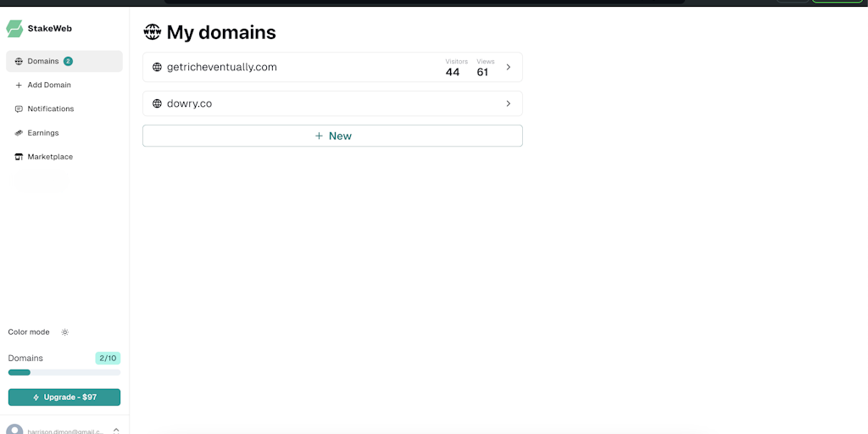Viewport: 868px width, 434px height.
Task: Click the www globe icon in heading
Action: (153, 32)
